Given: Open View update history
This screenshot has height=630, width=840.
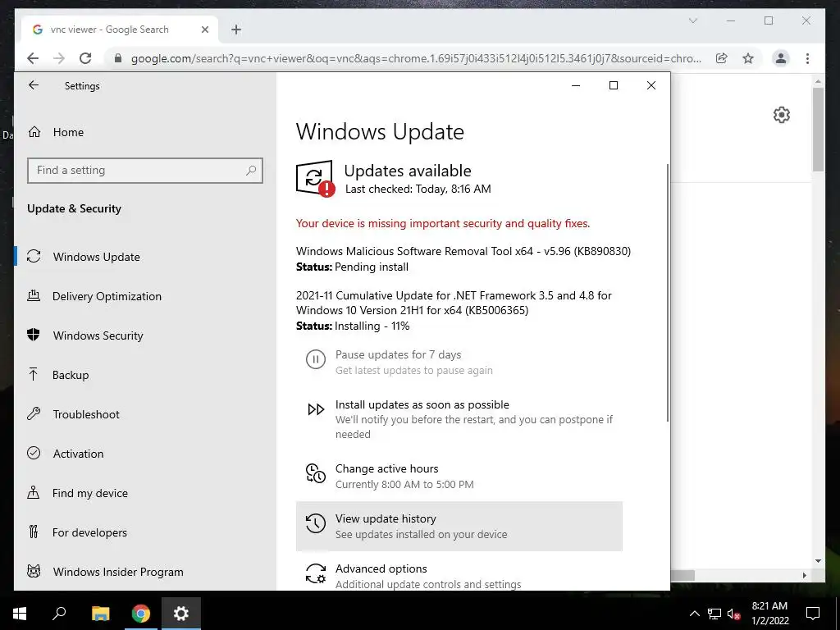Looking at the screenshot, I should (459, 526).
